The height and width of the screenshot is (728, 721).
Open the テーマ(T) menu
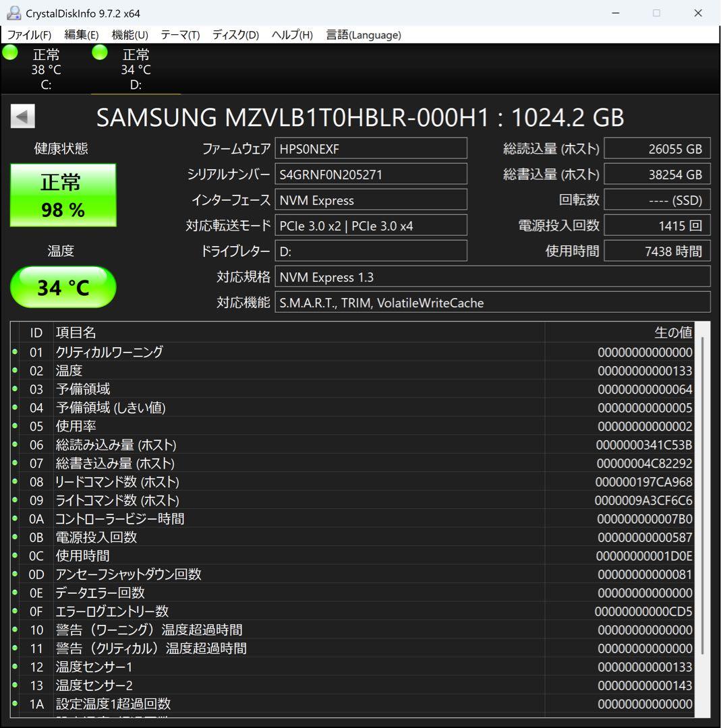click(x=180, y=35)
